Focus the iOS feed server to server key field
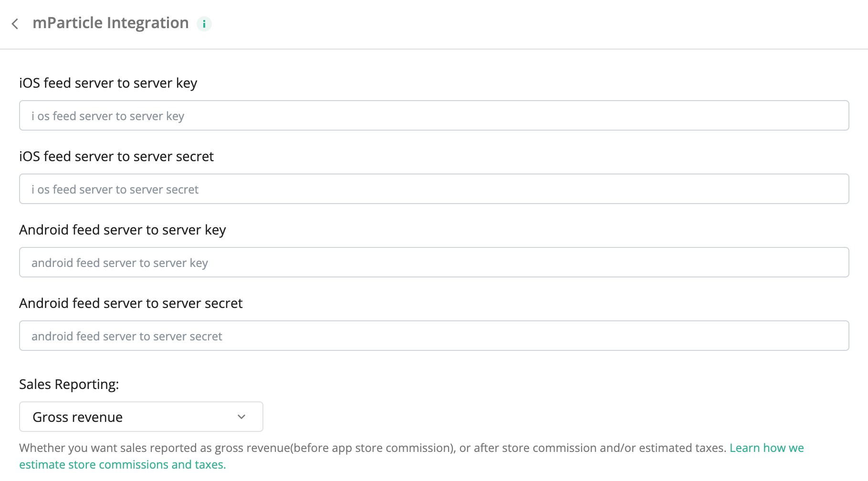 434,115
